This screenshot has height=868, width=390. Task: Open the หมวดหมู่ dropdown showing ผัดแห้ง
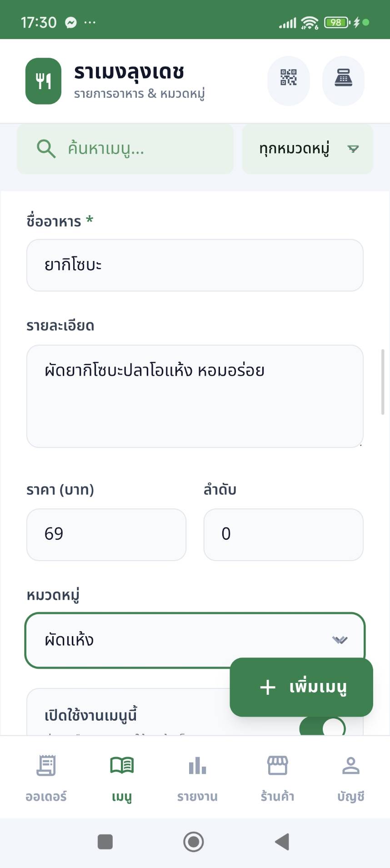(195, 640)
